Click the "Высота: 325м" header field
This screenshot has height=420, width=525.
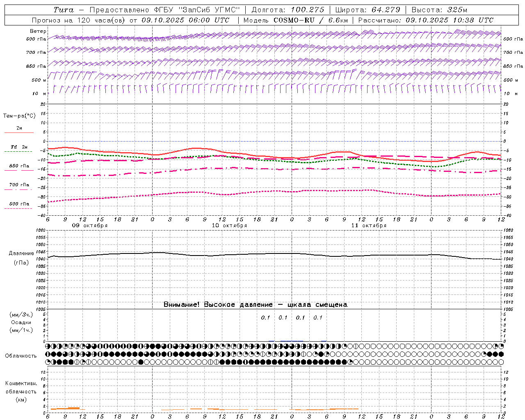pos(439,10)
